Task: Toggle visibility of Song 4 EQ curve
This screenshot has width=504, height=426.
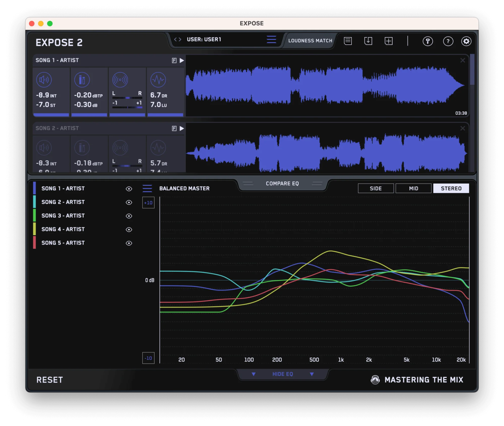Action: point(129,230)
